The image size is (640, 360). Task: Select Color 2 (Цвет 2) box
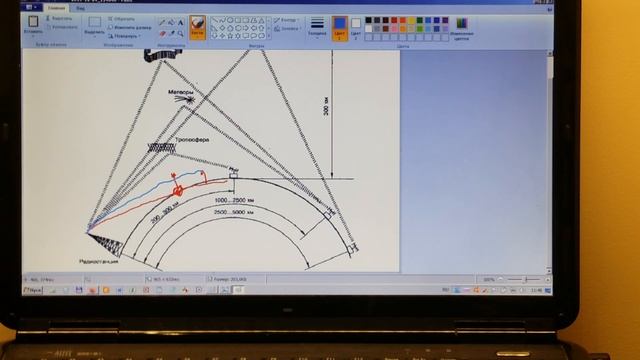point(356,28)
